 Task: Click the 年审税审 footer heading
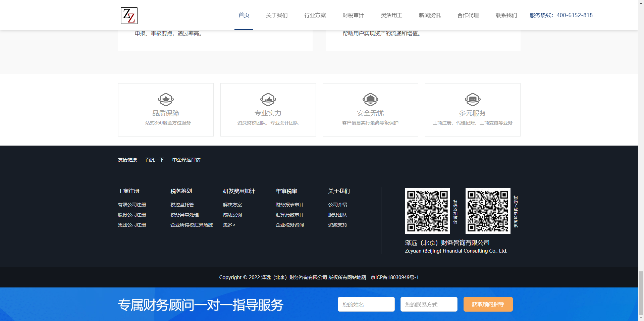click(x=286, y=191)
